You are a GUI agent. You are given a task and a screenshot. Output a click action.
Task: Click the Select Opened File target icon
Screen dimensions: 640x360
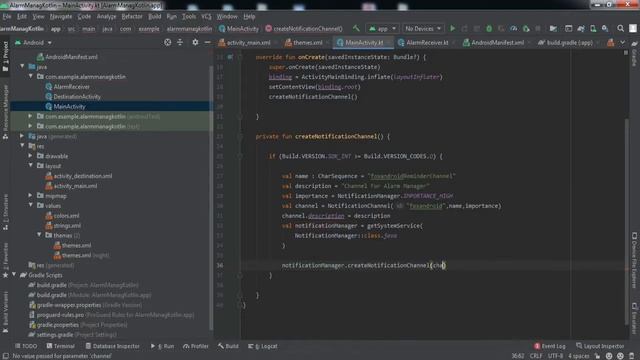pyautogui.click(x=168, y=42)
